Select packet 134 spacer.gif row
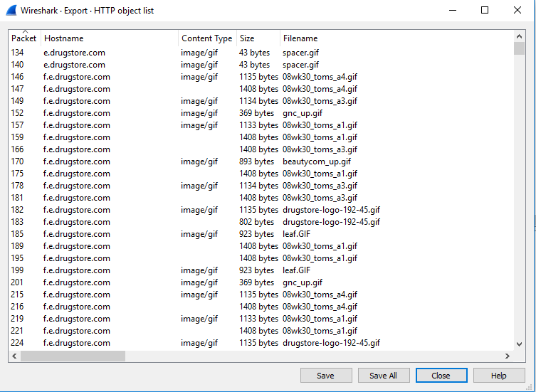The height and width of the screenshot is (392, 536). [x=261, y=53]
